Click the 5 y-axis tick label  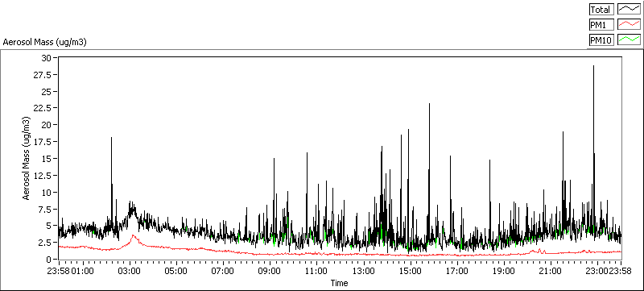[x=48, y=226]
